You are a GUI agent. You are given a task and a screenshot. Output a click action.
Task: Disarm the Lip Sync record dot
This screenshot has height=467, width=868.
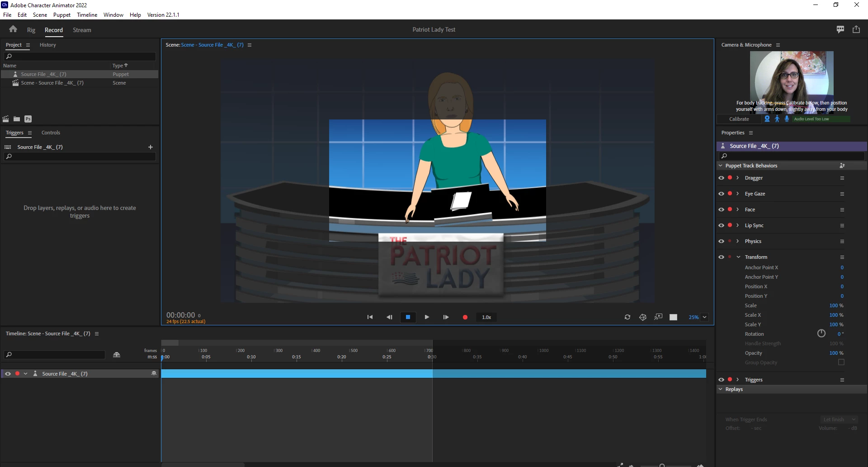(730, 225)
